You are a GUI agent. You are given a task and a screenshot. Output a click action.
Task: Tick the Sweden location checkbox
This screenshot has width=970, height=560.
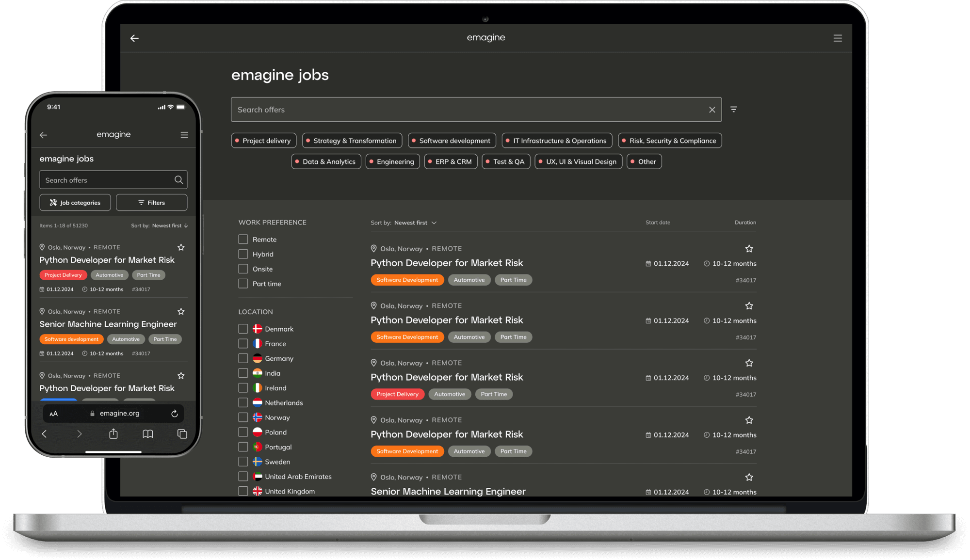click(243, 462)
